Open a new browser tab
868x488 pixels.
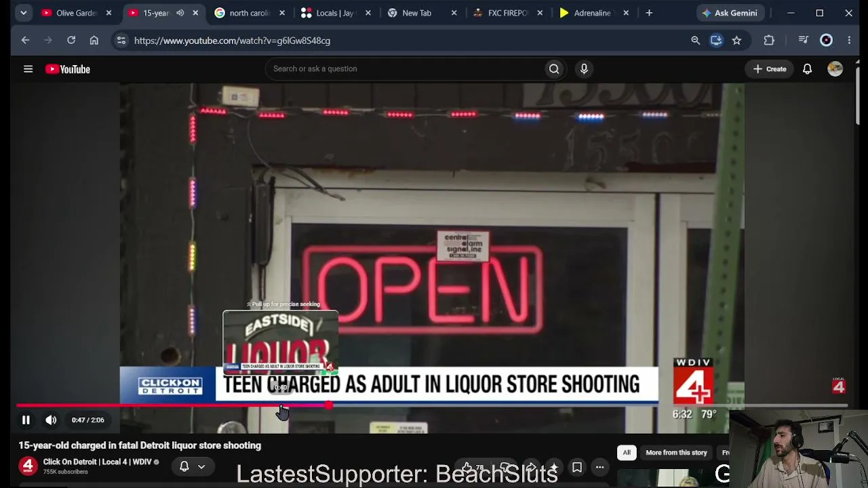(x=649, y=13)
